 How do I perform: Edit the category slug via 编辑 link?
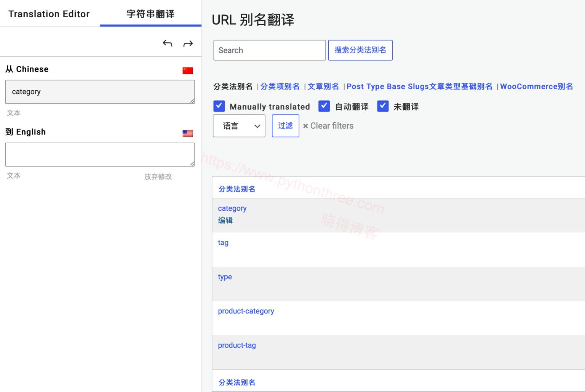225,220
